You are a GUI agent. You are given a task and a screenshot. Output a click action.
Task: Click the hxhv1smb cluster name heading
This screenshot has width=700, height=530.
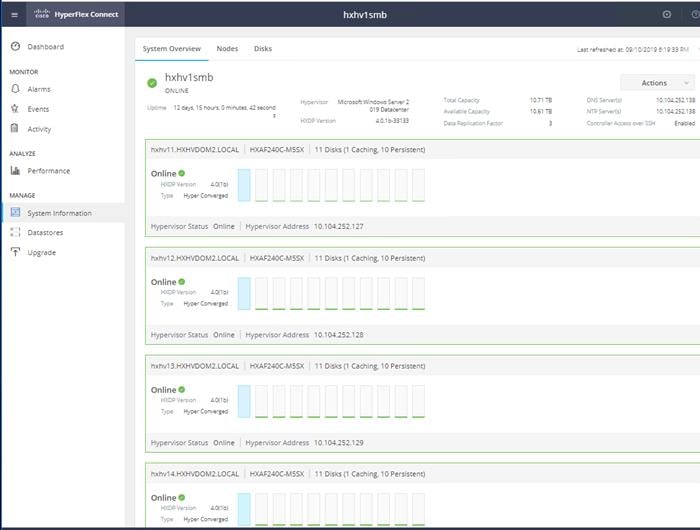(189, 77)
